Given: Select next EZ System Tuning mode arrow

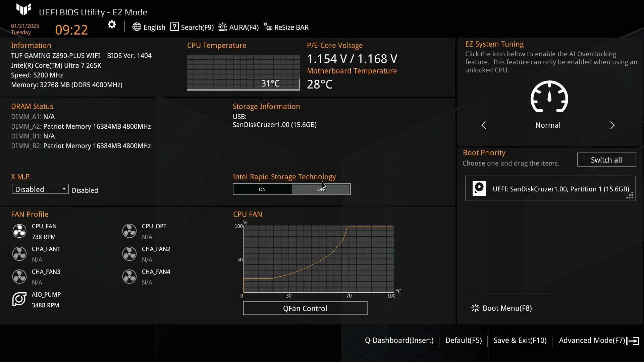Looking at the screenshot, I should 612,125.
